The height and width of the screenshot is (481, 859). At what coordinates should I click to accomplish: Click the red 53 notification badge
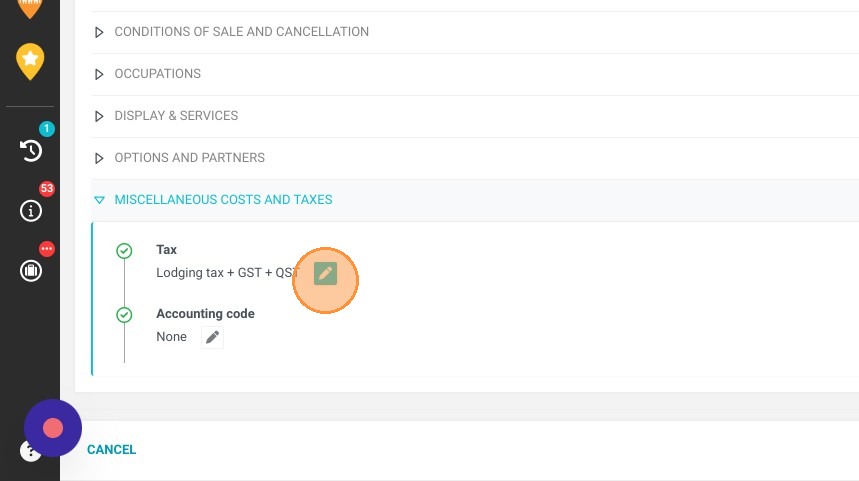pyautogui.click(x=47, y=188)
